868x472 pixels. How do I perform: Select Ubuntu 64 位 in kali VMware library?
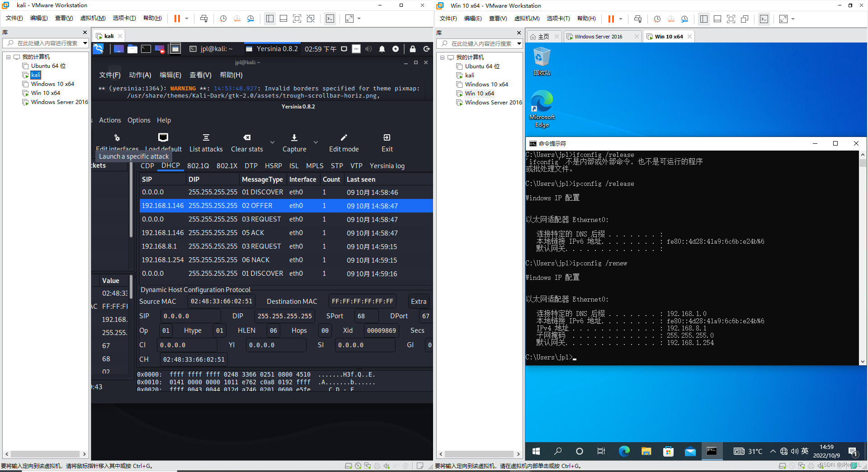[48, 66]
